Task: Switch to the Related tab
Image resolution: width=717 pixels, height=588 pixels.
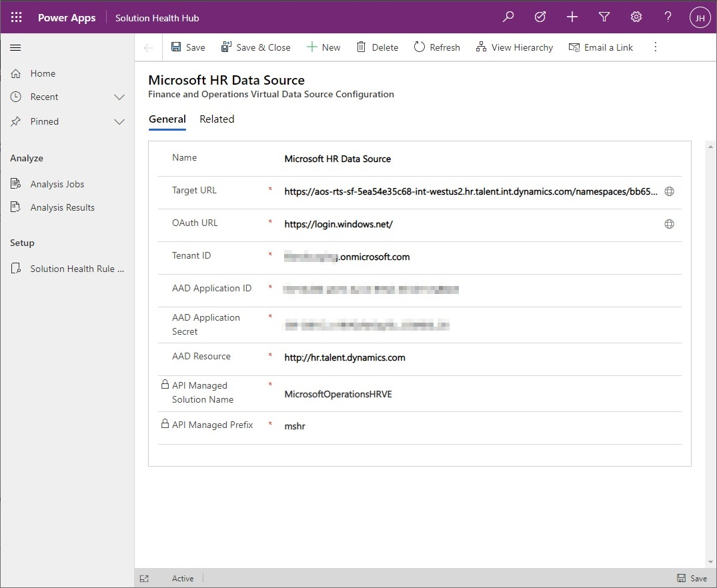Action: pos(217,119)
